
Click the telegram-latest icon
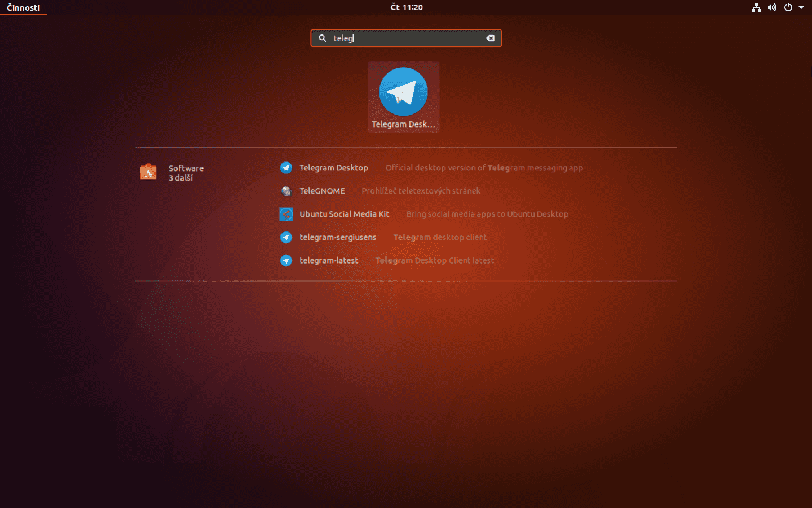tap(286, 260)
